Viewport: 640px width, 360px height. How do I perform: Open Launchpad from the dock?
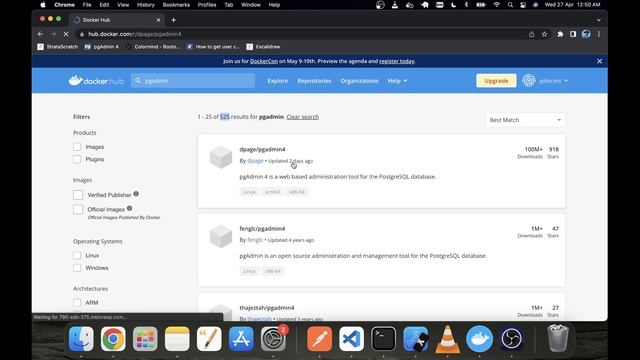[145, 339]
